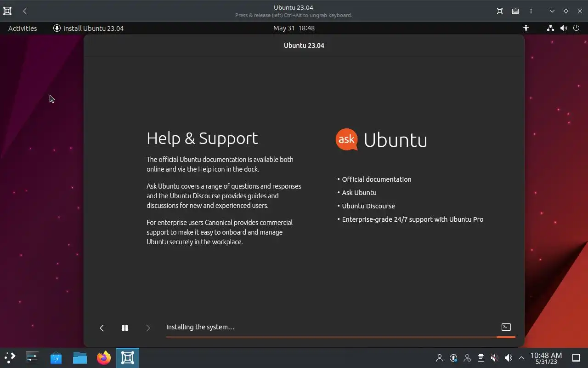Launch Firefox from the taskbar
The height and width of the screenshot is (368, 588).
[104, 357]
